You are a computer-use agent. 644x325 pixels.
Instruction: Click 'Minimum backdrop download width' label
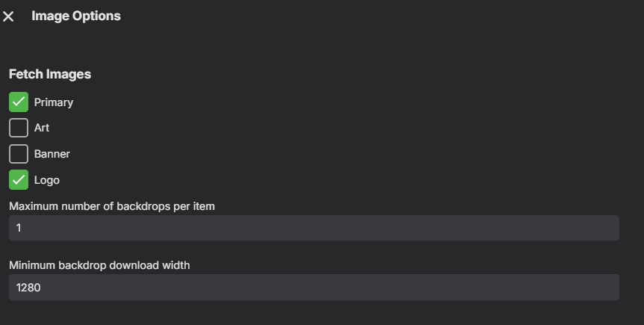coord(99,265)
